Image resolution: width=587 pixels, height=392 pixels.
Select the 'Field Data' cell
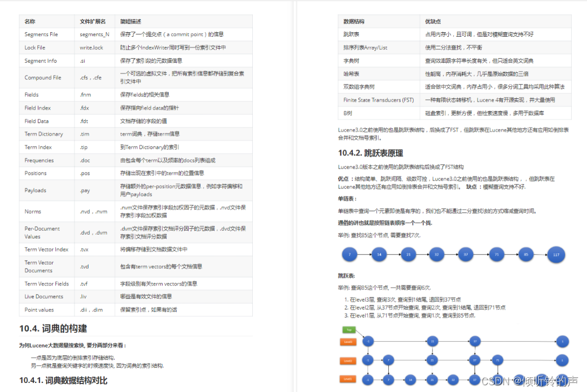(x=47, y=121)
